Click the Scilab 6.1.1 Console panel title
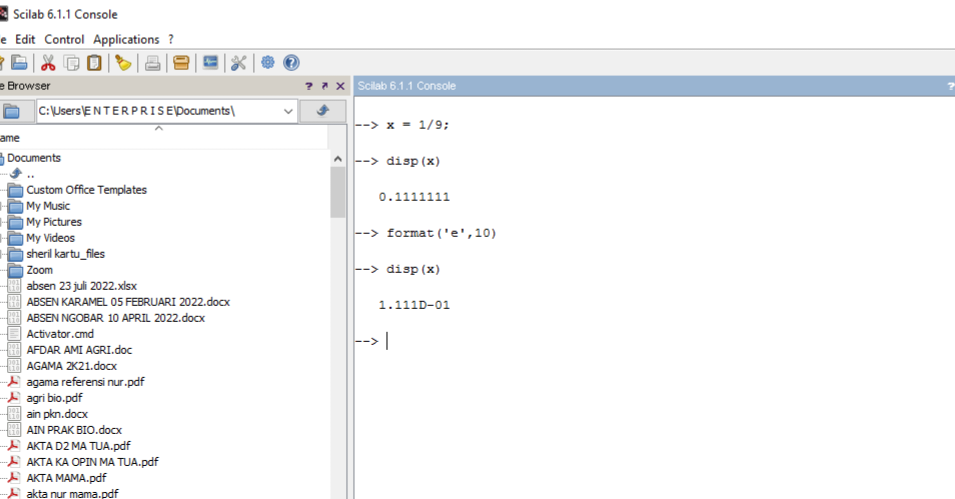 407,86
